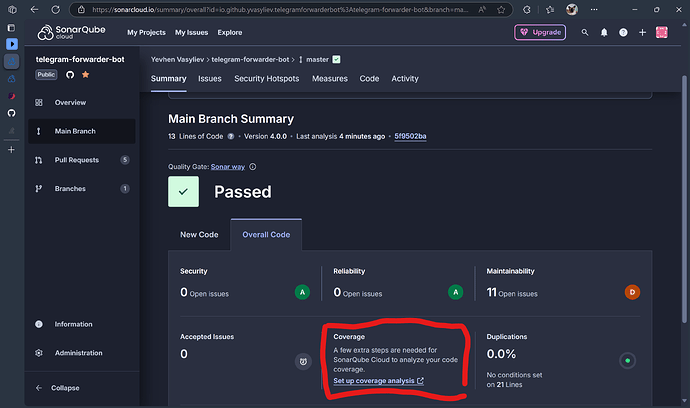This screenshot has height=408, width=690.
Task: Click the duplications green indicator
Action: 628,360
